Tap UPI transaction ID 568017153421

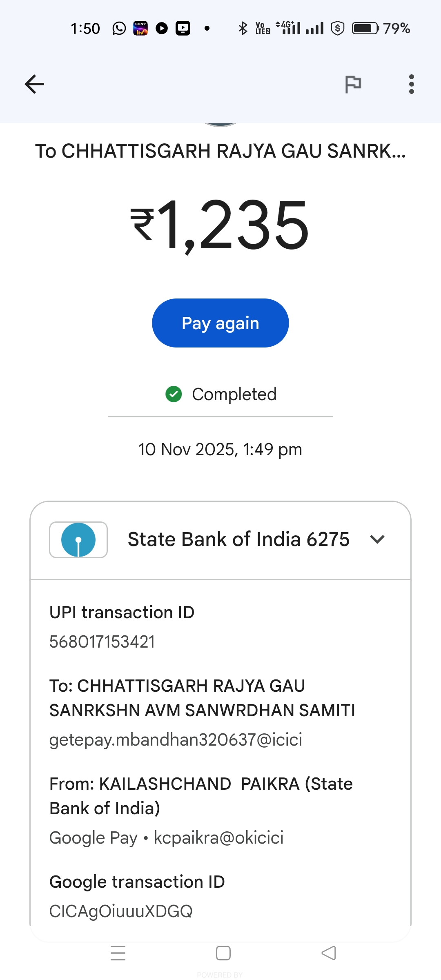click(102, 641)
